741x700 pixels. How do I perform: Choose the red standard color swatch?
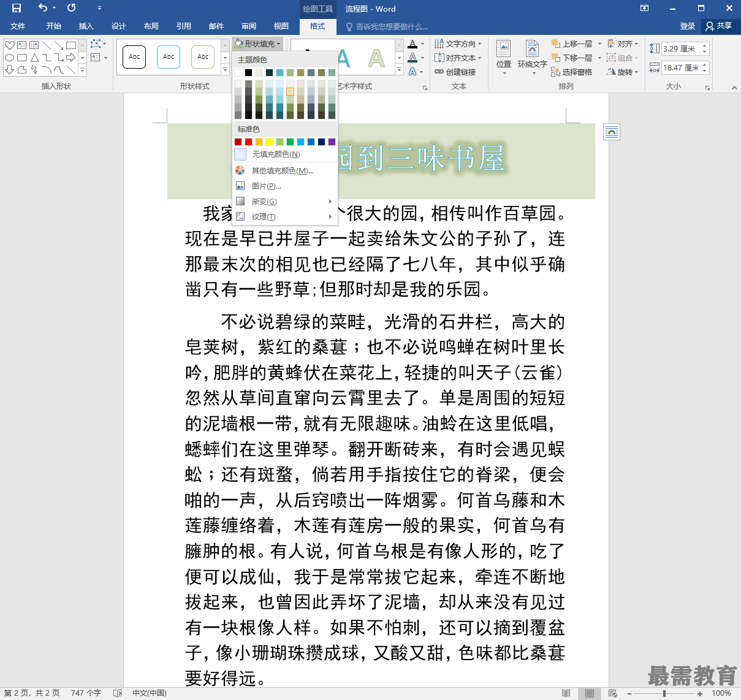pyautogui.click(x=248, y=142)
